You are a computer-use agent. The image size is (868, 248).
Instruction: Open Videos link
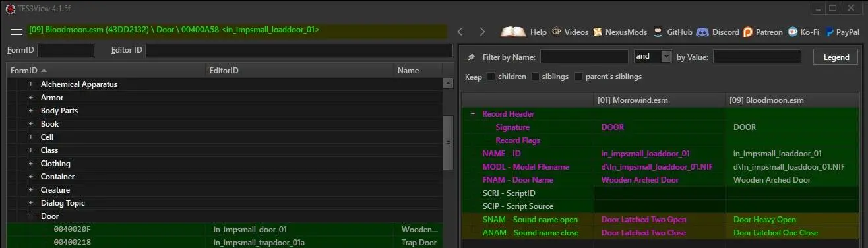click(x=576, y=32)
